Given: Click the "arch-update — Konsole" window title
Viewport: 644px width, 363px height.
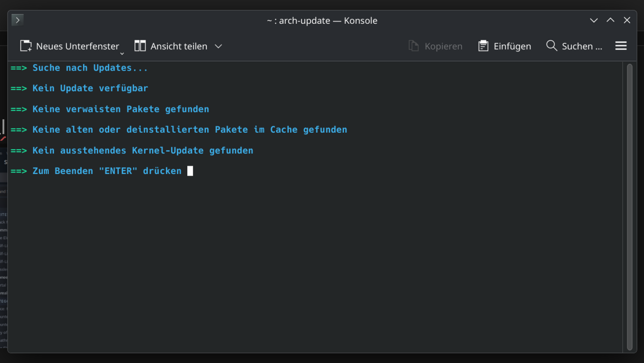Looking at the screenshot, I should click(x=322, y=20).
